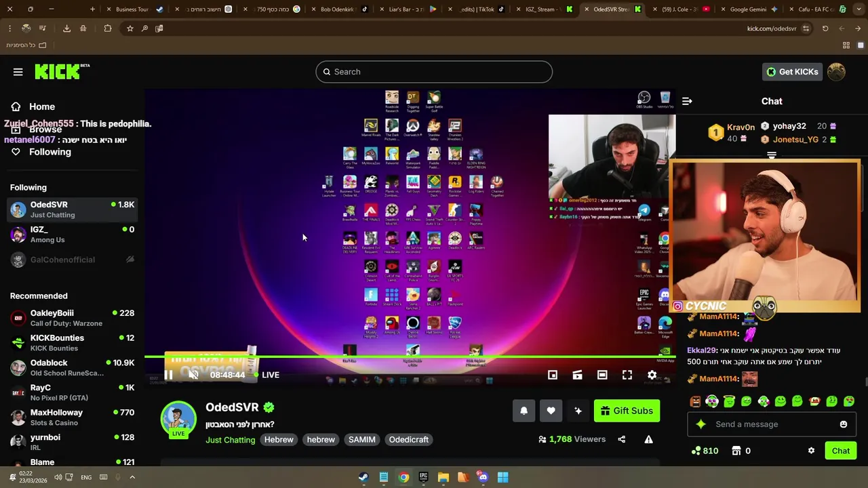
Task: Report the stream with the warning icon
Action: pyautogui.click(x=648, y=439)
